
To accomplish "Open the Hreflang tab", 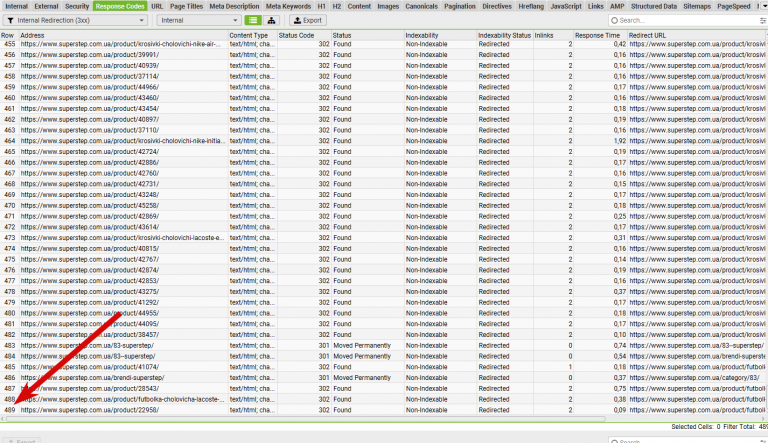I will click(x=531, y=6).
